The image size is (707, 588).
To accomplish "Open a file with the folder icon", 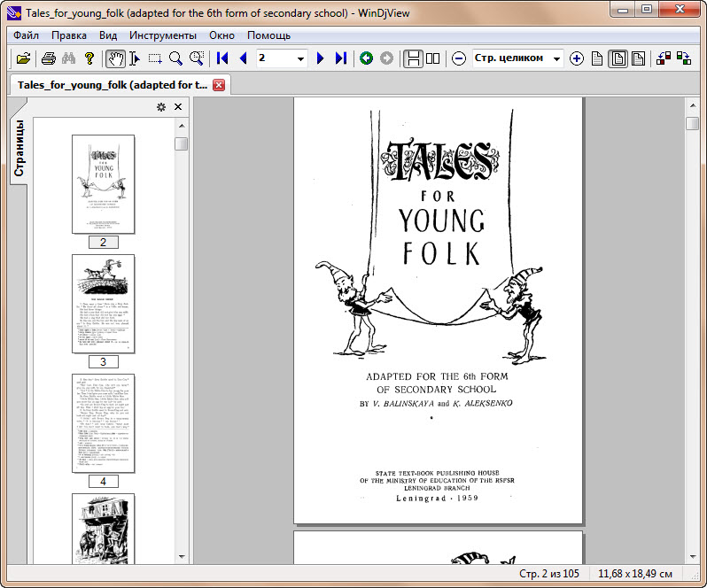I will [x=23, y=58].
